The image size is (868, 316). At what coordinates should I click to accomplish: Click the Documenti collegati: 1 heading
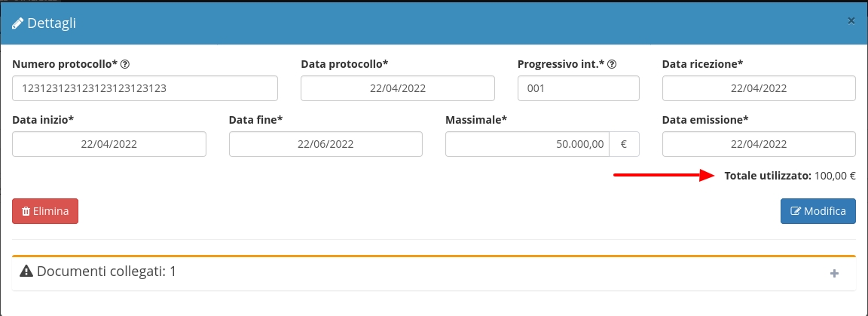[x=105, y=272]
